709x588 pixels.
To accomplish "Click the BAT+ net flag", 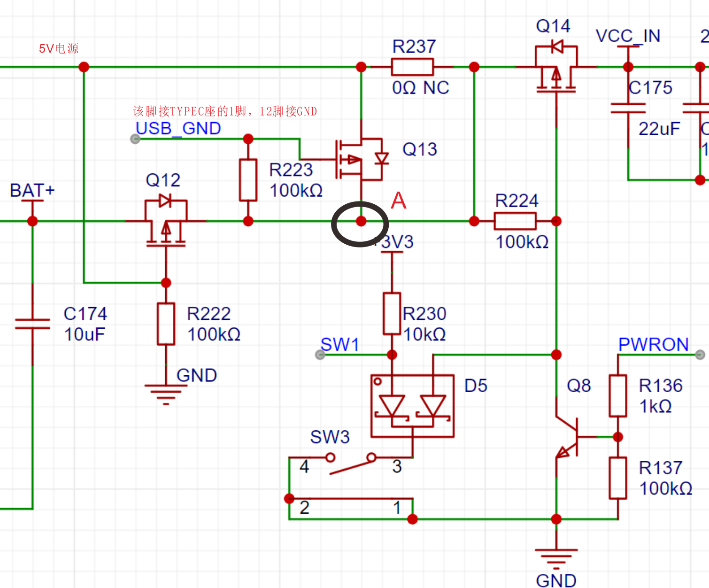I will (32, 201).
